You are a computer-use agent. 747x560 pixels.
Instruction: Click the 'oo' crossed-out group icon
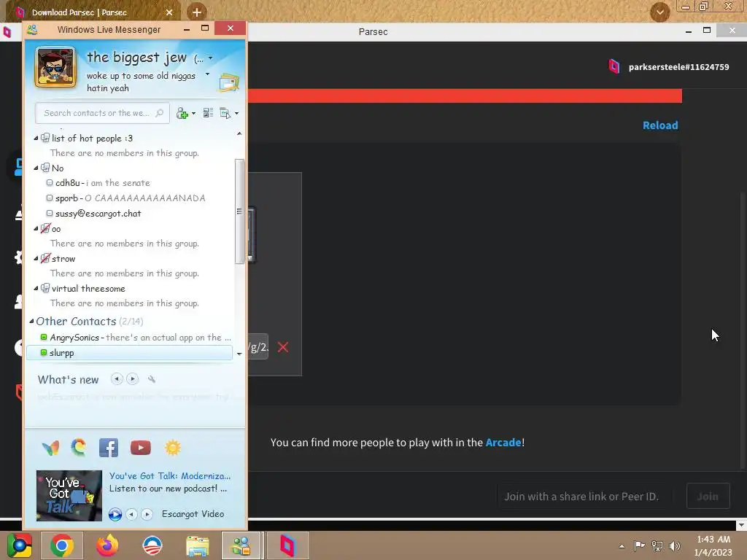[x=45, y=228]
